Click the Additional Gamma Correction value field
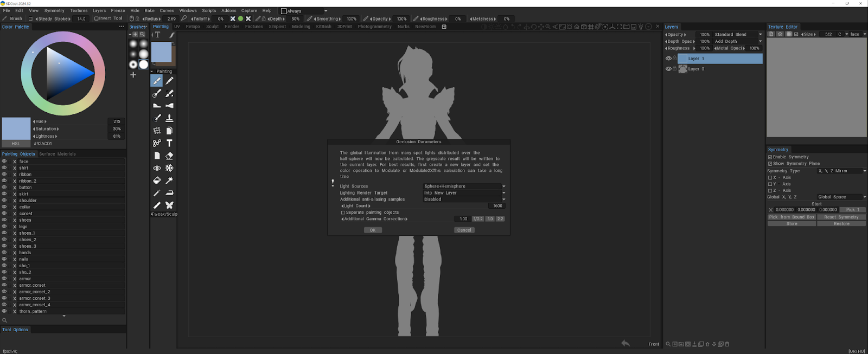The height and width of the screenshot is (354, 868). coord(463,219)
